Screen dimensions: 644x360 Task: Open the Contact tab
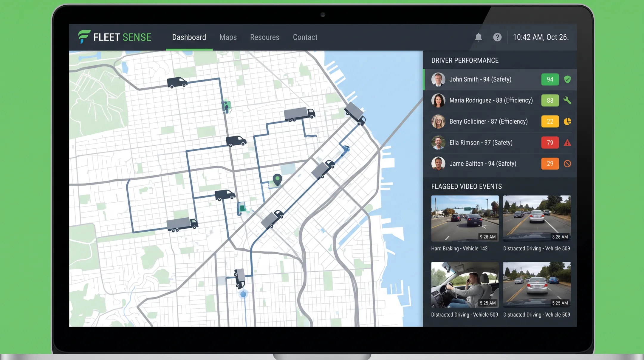[305, 37]
